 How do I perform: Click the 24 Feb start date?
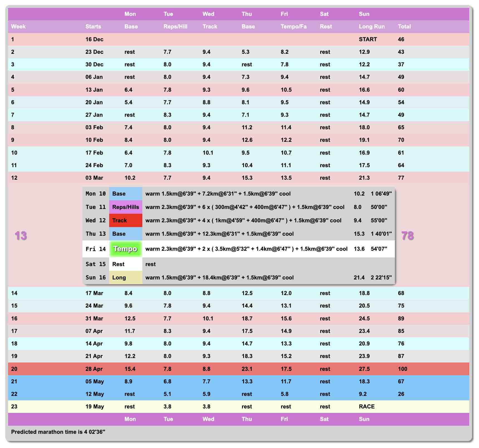tap(94, 165)
